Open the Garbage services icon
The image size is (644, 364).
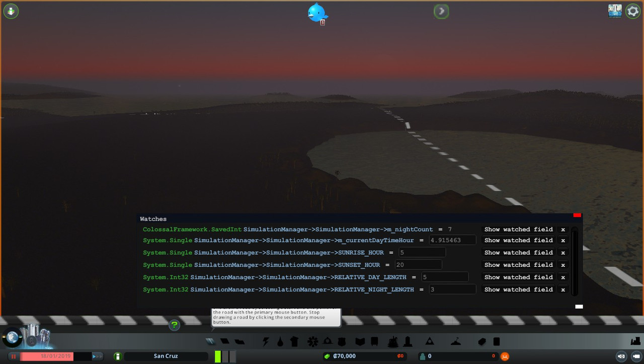coord(295,342)
